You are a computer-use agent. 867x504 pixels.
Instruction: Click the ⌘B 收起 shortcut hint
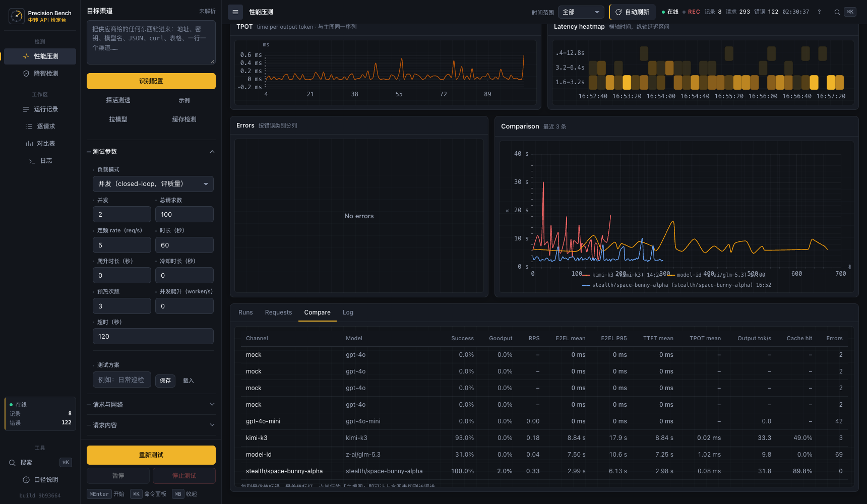click(185, 494)
